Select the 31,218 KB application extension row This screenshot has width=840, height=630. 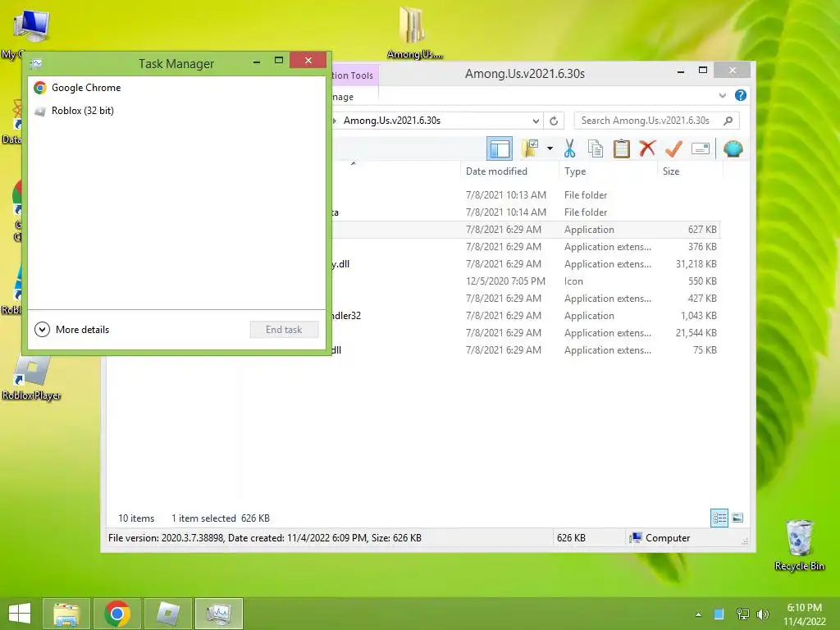(x=525, y=264)
